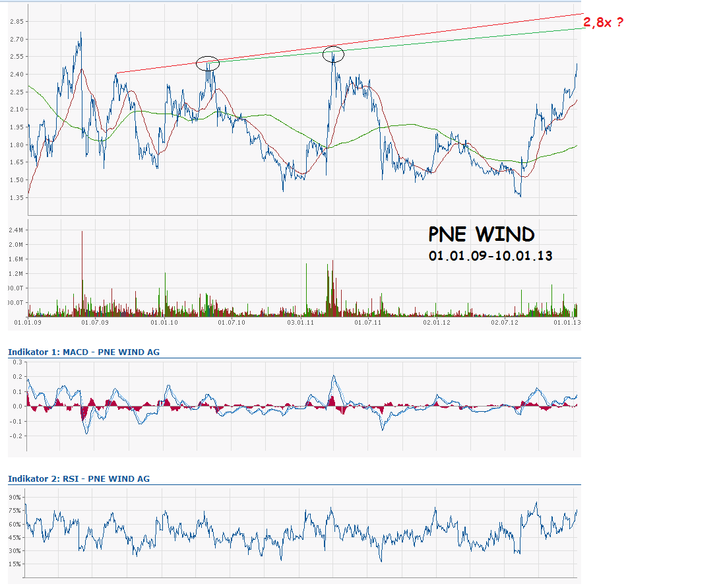This screenshot has height=588, width=723.
Task: Click RSI axis label 45%
Action: [15, 538]
